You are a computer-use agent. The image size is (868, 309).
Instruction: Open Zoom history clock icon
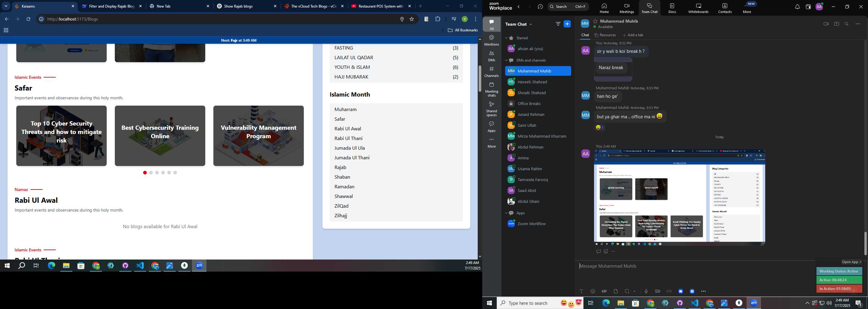coord(540,7)
